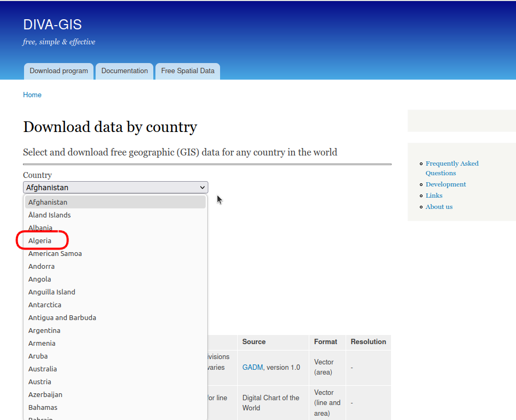Follow the GADM source link
This screenshot has width=516, height=420.
pos(253,367)
